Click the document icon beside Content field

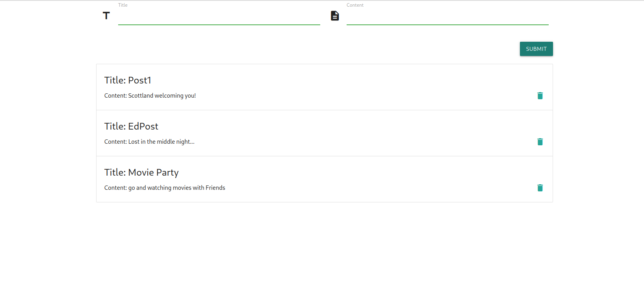point(335,16)
